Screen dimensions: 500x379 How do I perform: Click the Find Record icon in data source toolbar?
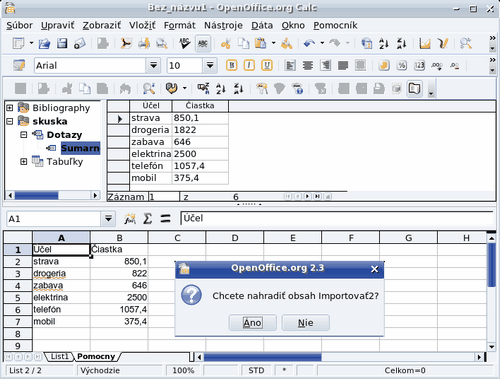149,89
